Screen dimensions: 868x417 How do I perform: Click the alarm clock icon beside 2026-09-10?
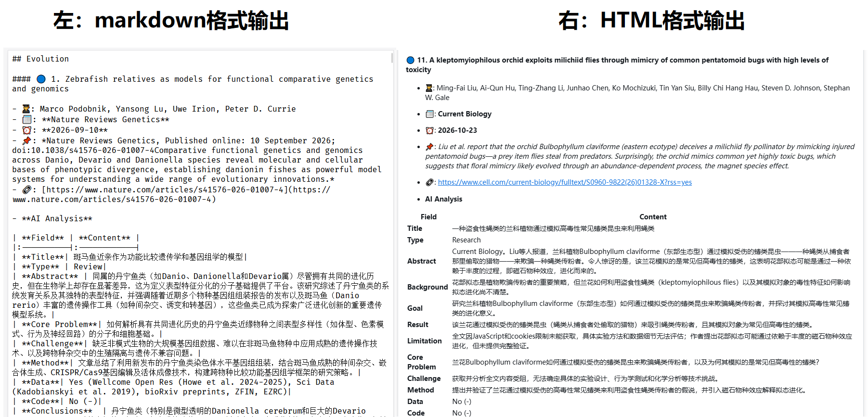[x=27, y=130]
